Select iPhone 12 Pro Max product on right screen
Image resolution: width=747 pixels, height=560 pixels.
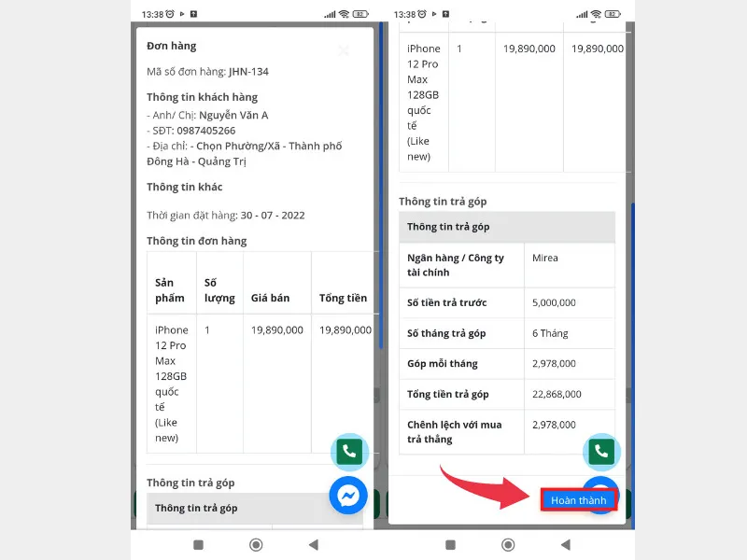tap(424, 103)
